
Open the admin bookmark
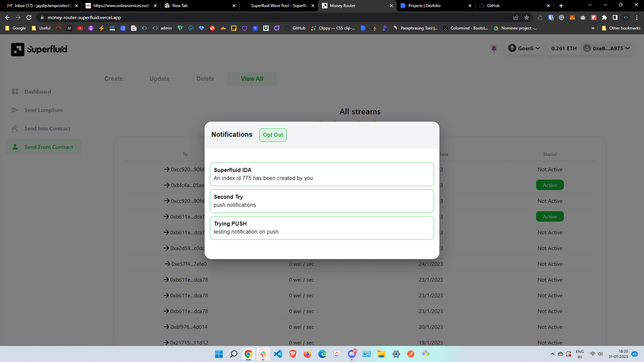coord(162,28)
